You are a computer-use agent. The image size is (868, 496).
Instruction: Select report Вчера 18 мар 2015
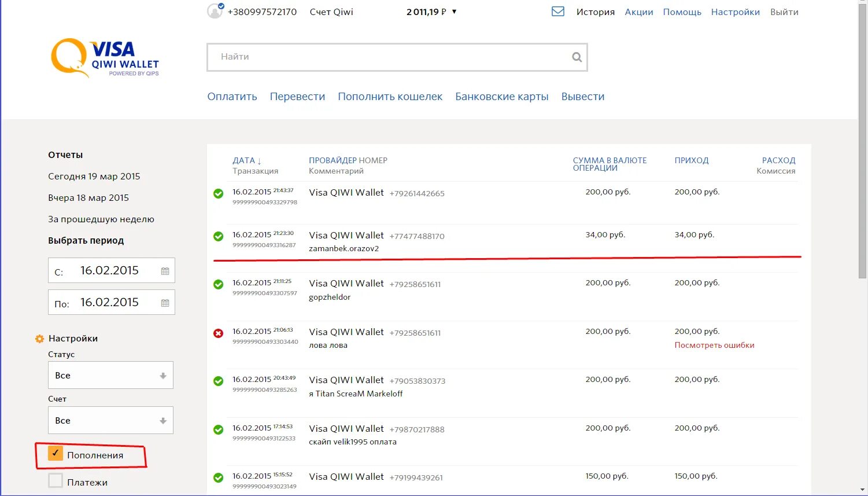(x=88, y=198)
